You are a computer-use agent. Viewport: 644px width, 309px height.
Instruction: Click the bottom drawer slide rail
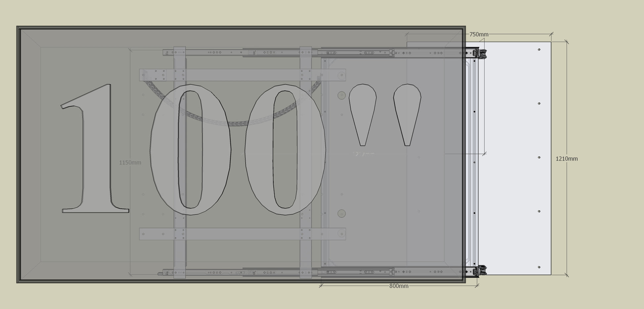coord(278,272)
